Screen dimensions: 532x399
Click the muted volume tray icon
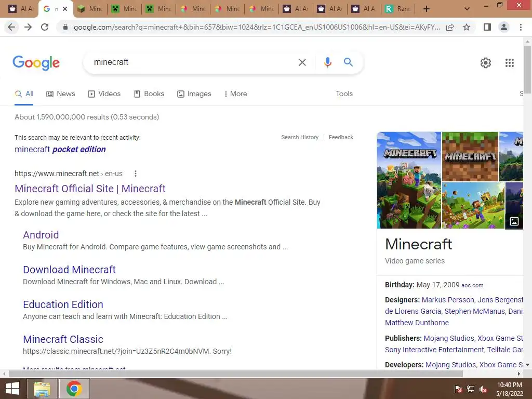[483, 389]
